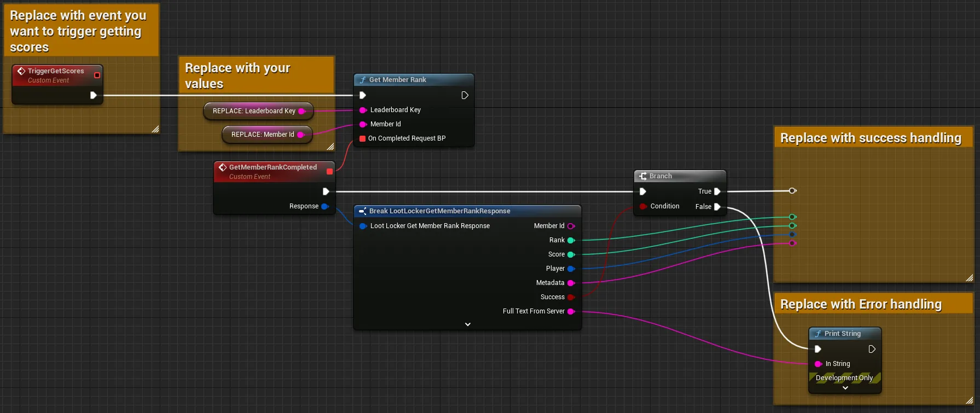Click the Metadata output pin

(x=571, y=283)
